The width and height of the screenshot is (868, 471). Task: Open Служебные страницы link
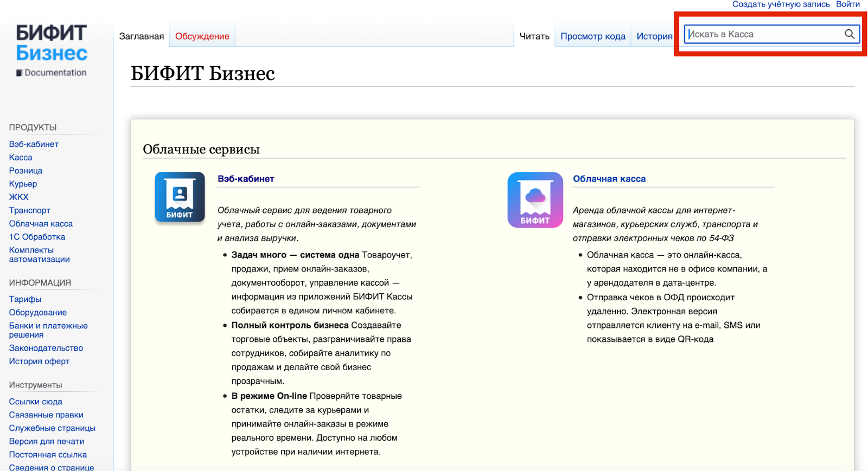[x=52, y=428]
